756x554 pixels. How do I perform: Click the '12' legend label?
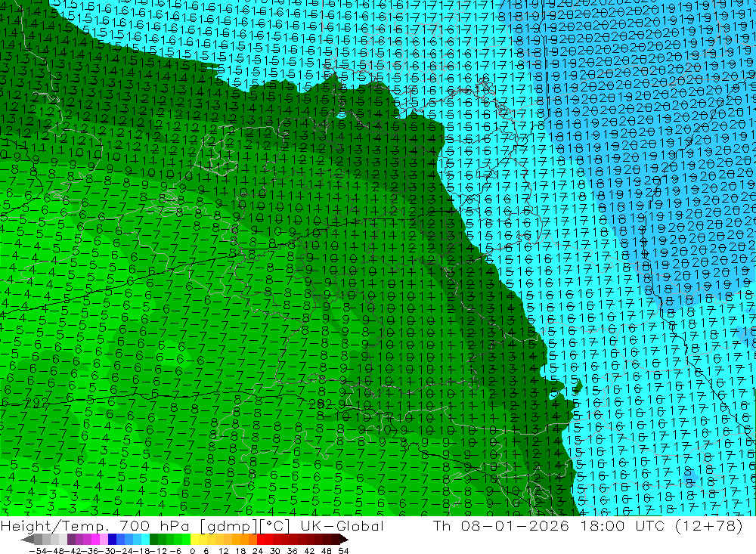point(223,551)
